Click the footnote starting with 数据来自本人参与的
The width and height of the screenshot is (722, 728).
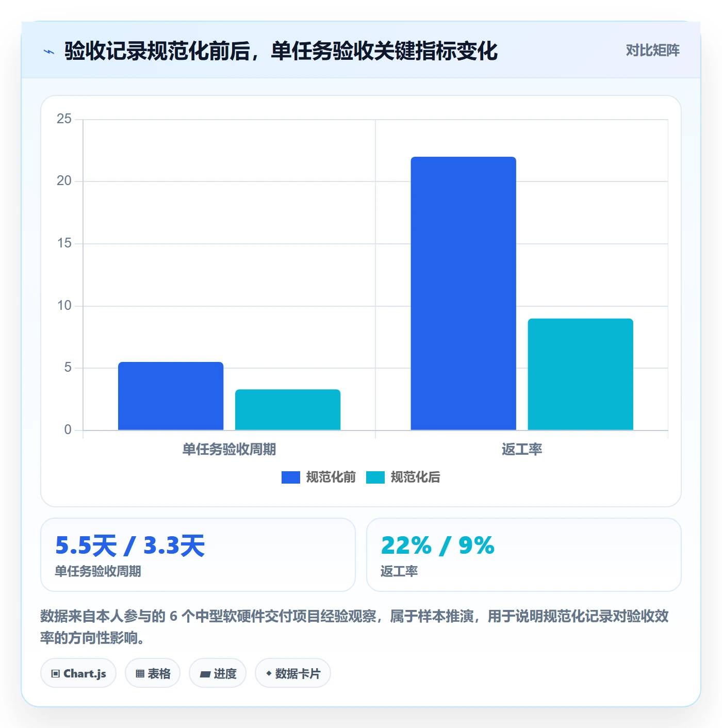coord(354,627)
